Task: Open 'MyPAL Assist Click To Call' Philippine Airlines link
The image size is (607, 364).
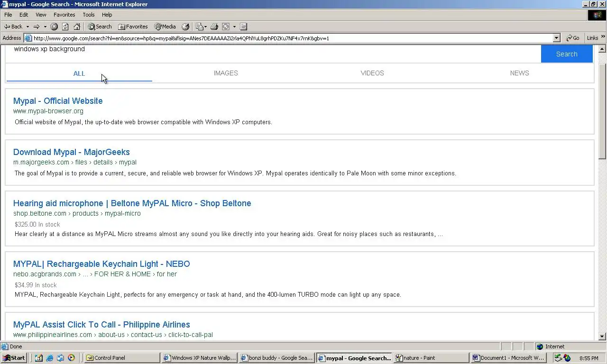Action: [101, 325]
